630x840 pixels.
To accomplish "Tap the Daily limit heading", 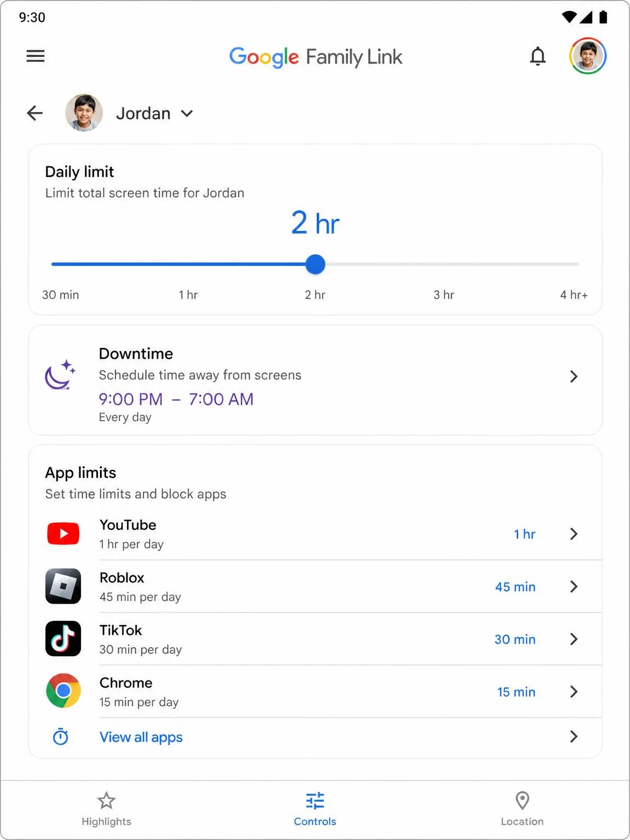I will tap(80, 172).
